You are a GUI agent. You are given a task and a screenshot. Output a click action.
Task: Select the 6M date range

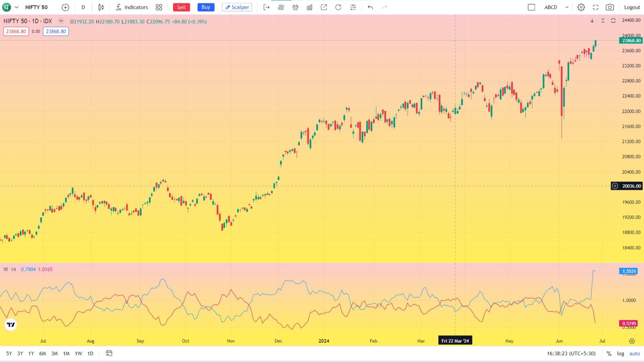(43, 354)
